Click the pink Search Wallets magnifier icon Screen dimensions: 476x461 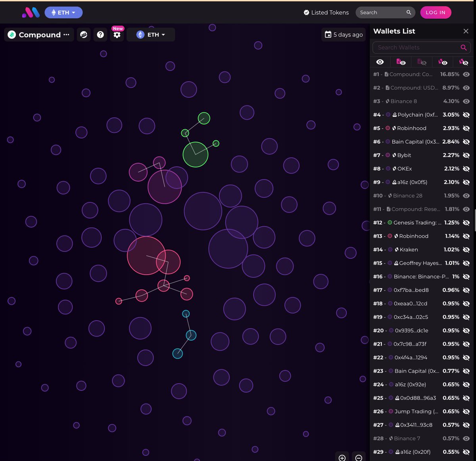pyautogui.click(x=463, y=48)
